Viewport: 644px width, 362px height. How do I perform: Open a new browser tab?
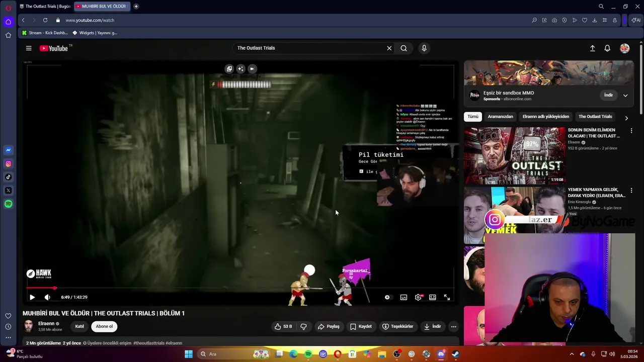[x=136, y=7]
